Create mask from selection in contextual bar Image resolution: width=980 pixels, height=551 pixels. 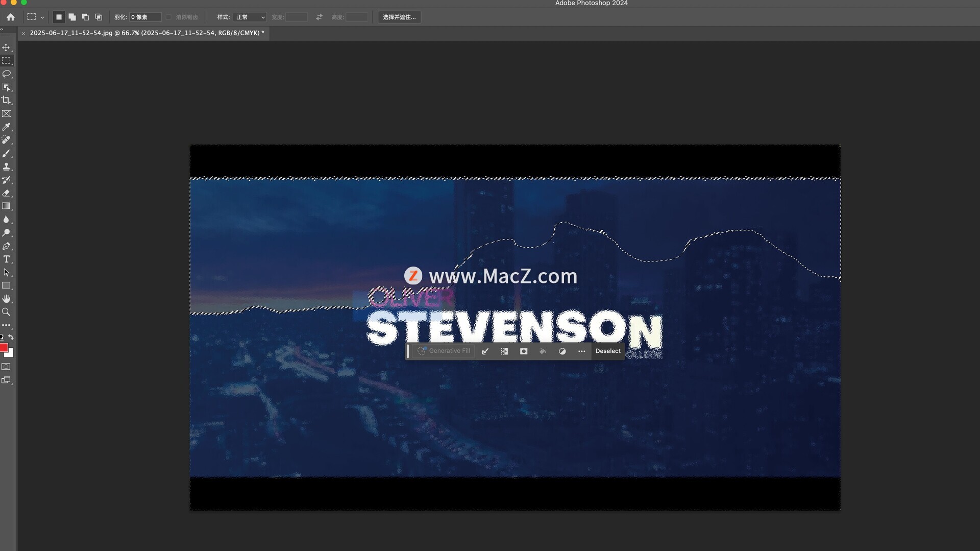524,351
